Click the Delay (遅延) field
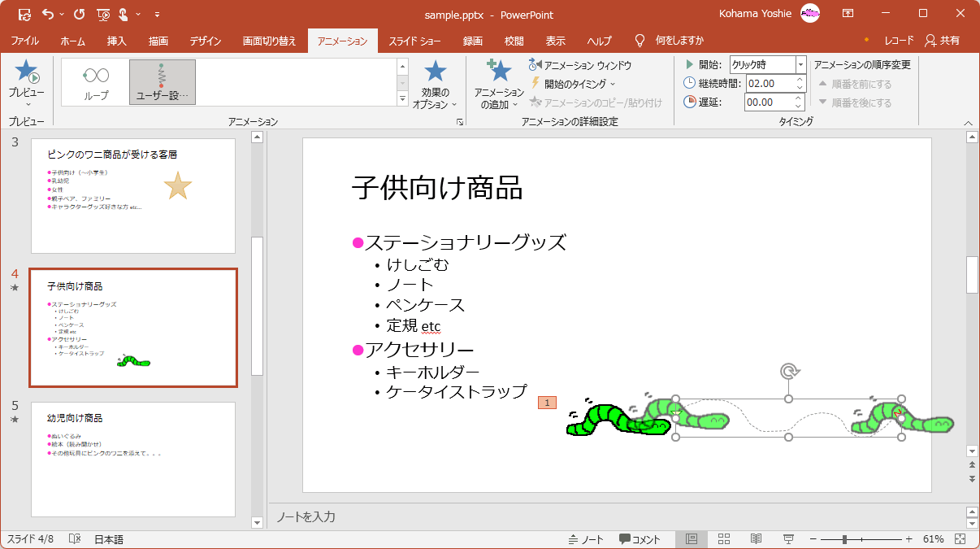Screen dimensions: 980x549 (767, 102)
